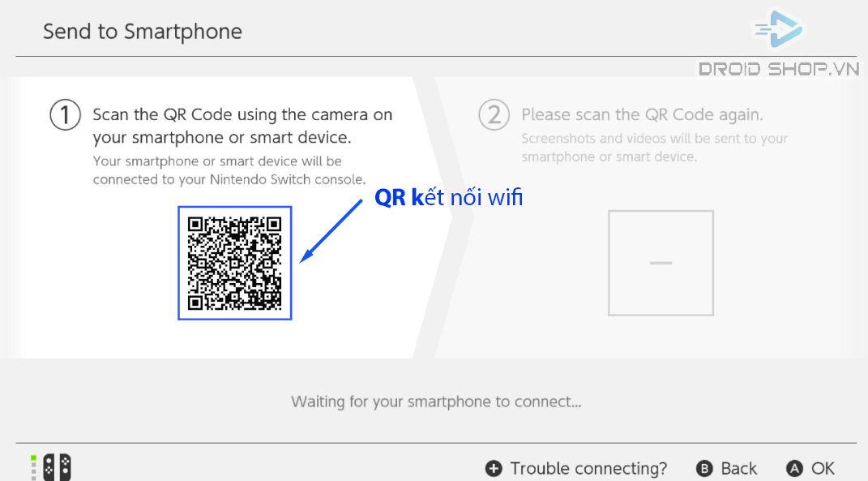Select the 'Please scan the QR Code again' text
Screen dimensions: 868x481
[x=642, y=114]
